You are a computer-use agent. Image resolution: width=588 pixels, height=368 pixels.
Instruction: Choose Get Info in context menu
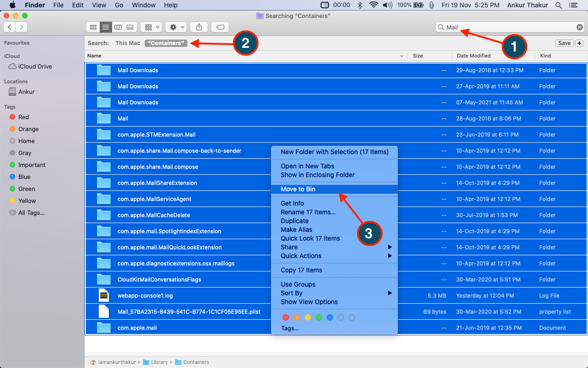pyautogui.click(x=334, y=203)
